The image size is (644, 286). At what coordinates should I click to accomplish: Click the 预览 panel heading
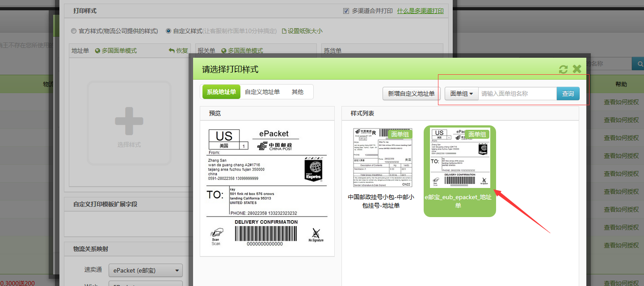pyautogui.click(x=215, y=113)
